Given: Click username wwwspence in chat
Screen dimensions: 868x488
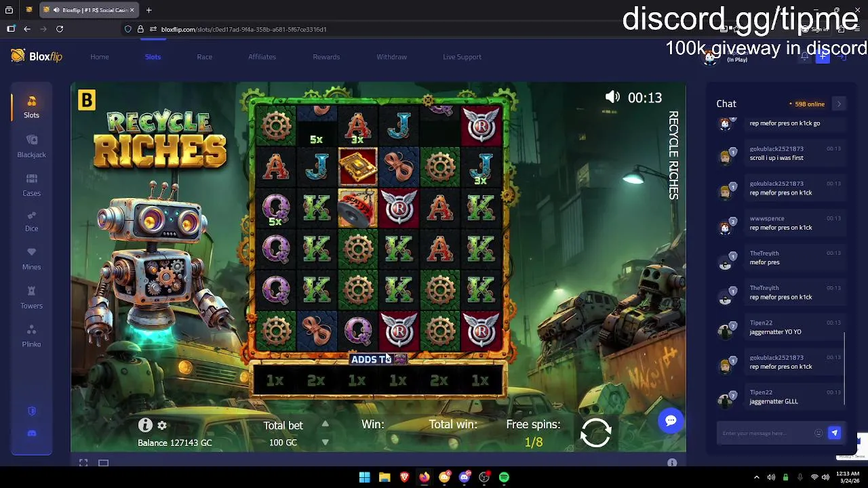Looking at the screenshot, I should coord(767,218).
